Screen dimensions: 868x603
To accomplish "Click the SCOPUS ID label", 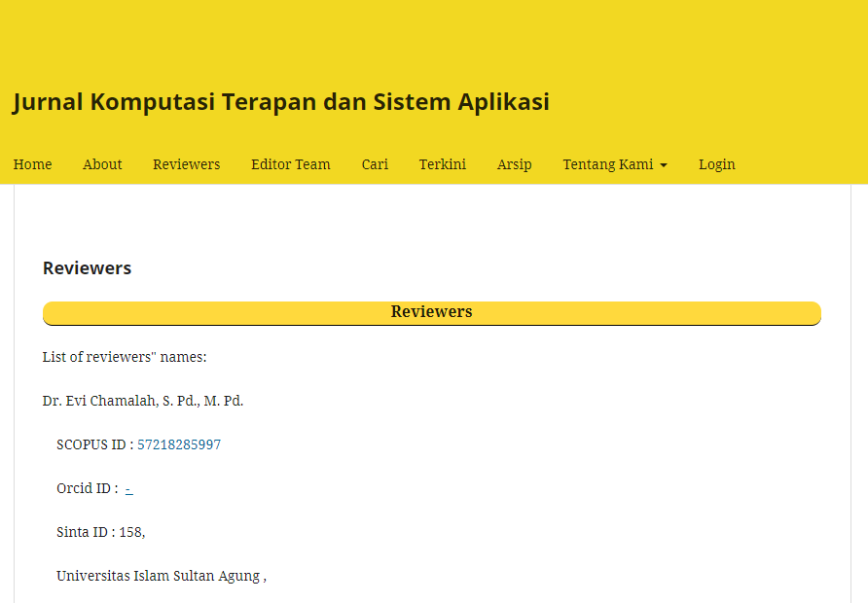I will pos(93,444).
